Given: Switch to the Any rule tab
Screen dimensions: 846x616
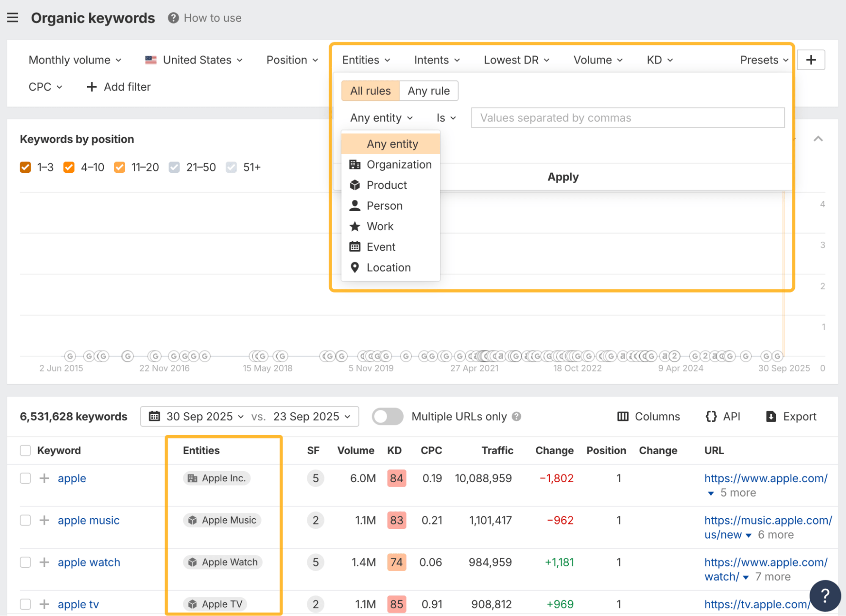Looking at the screenshot, I should point(428,91).
